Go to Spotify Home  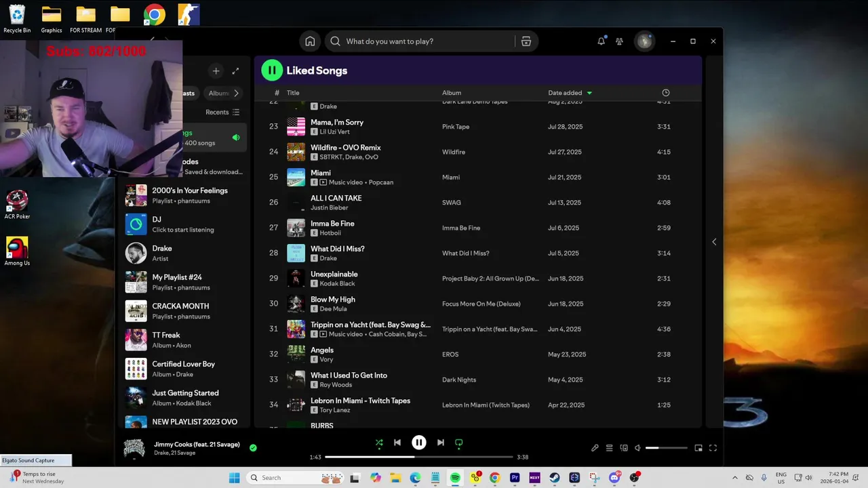pyautogui.click(x=310, y=41)
